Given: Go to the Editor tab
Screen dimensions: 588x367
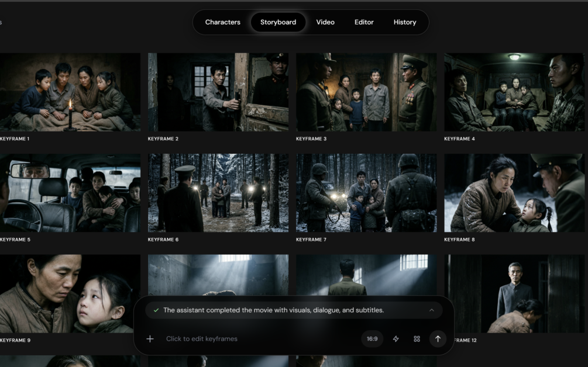Looking at the screenshot, I should coord(364,22).
